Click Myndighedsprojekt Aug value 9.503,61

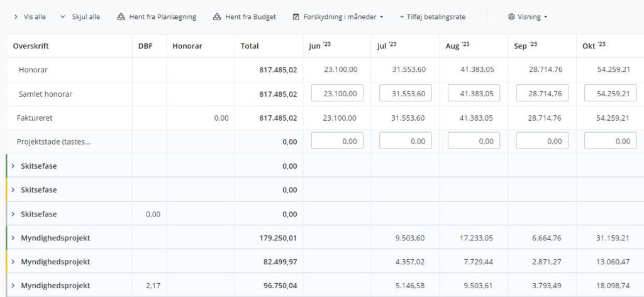(478, 286)
